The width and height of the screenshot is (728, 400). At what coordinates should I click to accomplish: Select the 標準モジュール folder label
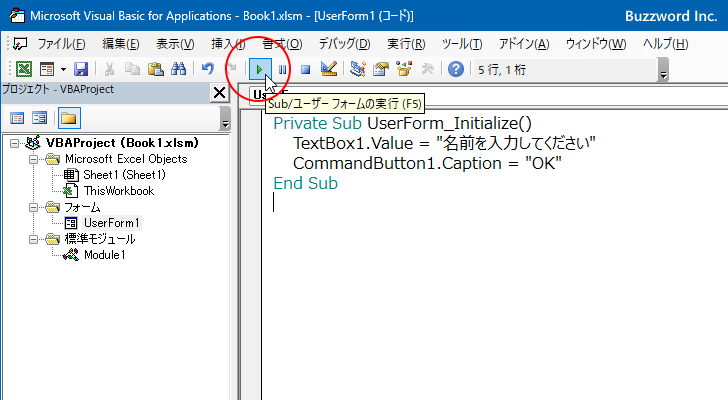(100, 239)
